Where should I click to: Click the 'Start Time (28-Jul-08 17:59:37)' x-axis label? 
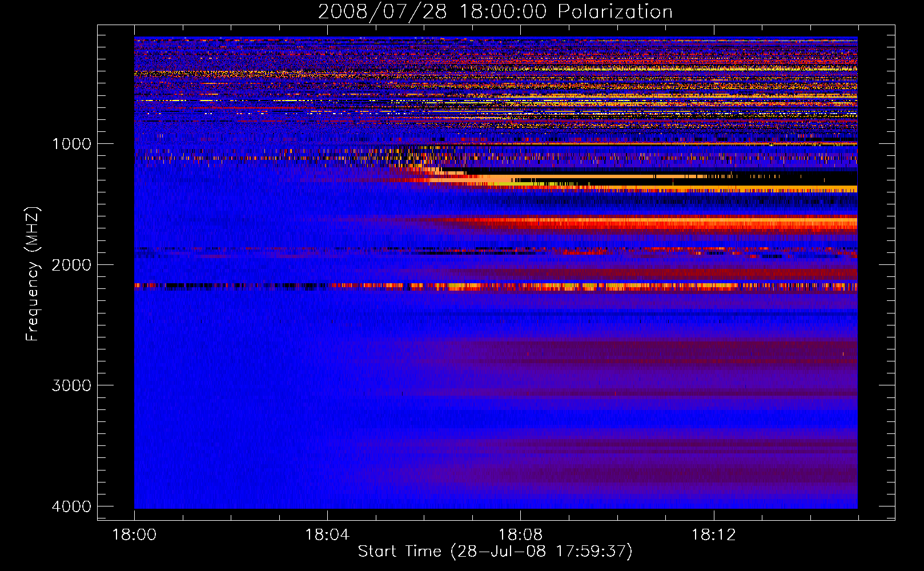click(x=495, y=551)
